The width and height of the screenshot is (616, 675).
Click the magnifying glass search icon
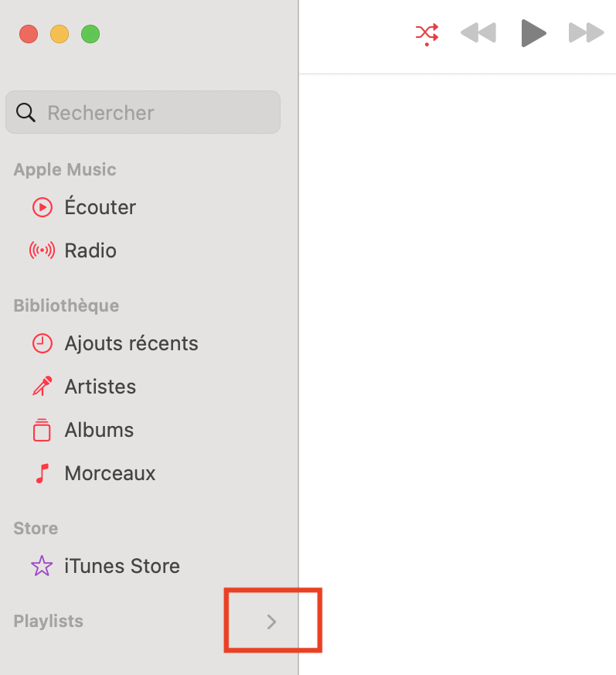(26, 113)
